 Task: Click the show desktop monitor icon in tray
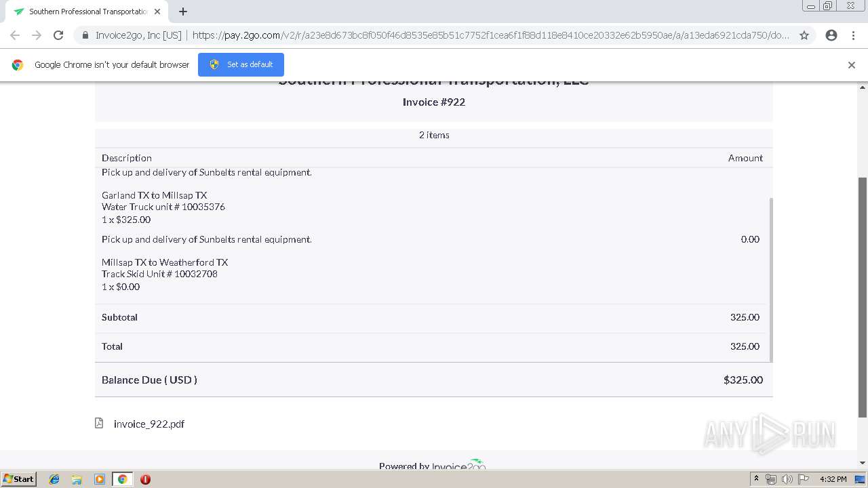(x=860, y=479)
